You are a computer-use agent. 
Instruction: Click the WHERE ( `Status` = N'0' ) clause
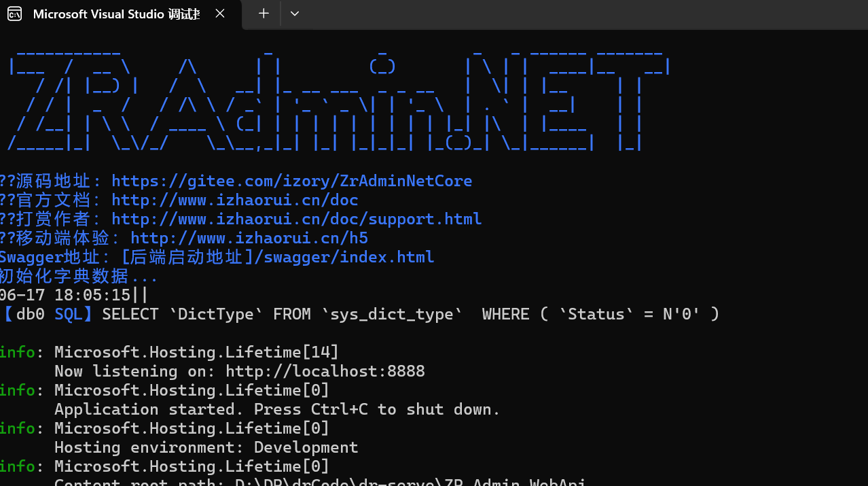[600, 314]
